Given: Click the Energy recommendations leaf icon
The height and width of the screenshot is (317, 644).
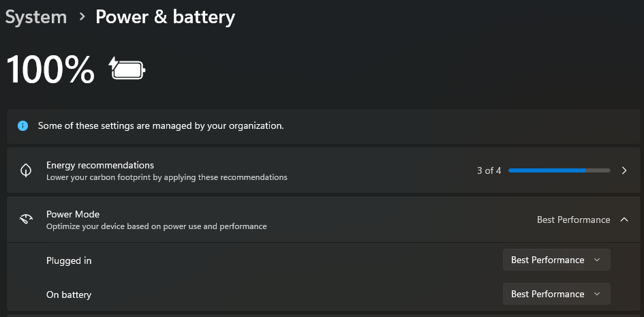Looking at the screenshot, I should tap(26, 170).
